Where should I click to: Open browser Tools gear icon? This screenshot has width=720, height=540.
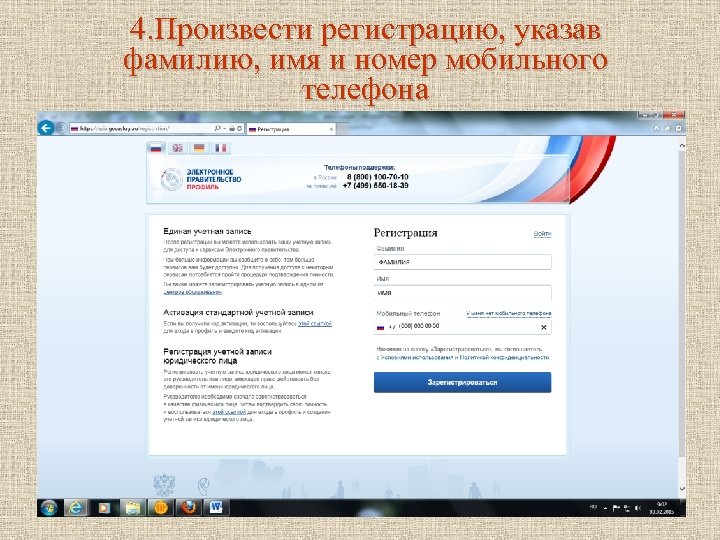coord(679,129)
